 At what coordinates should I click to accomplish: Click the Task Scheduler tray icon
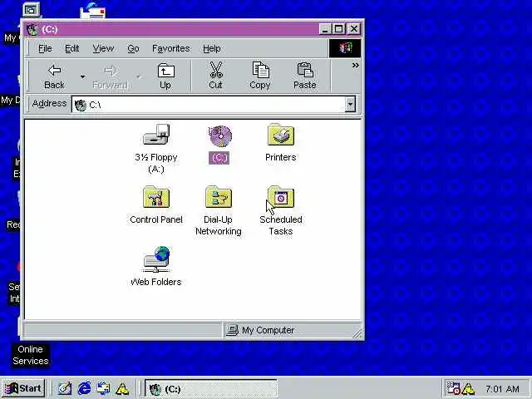[453, 388]
